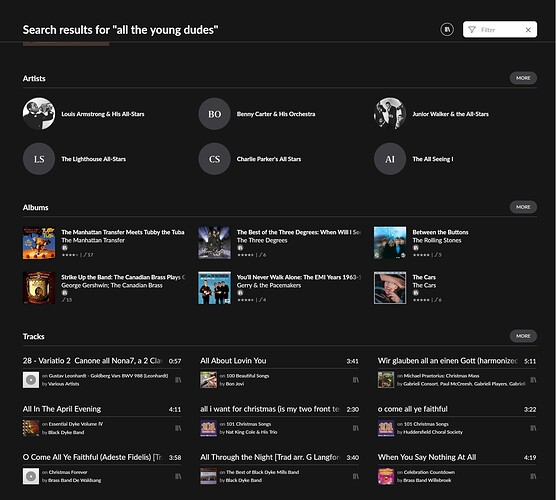Open The Best of Black Dyke Mills Band link
556x500 pixels.
click(x=262, y=472)
